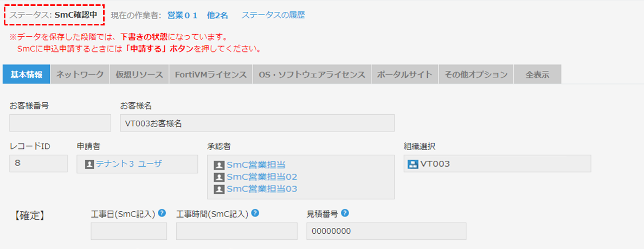Show the 全表示 tab

(537, 75)
